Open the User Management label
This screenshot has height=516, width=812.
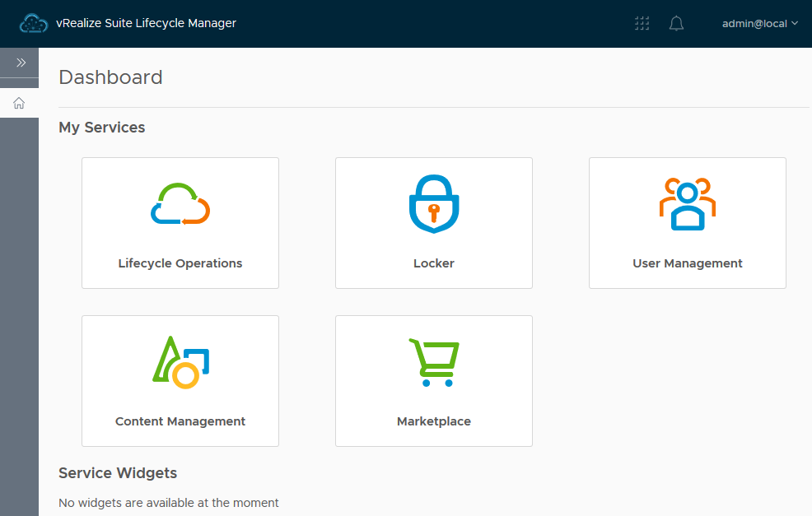[688, 263]
